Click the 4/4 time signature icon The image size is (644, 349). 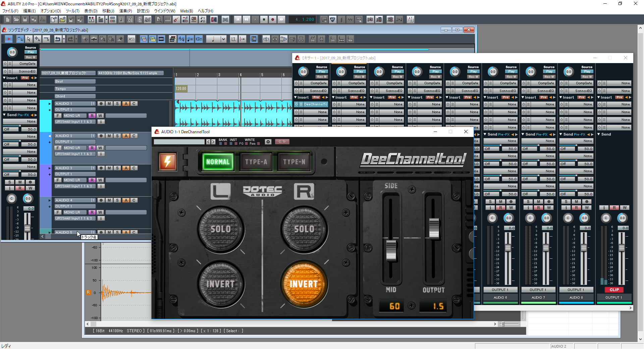click(181, 39)
